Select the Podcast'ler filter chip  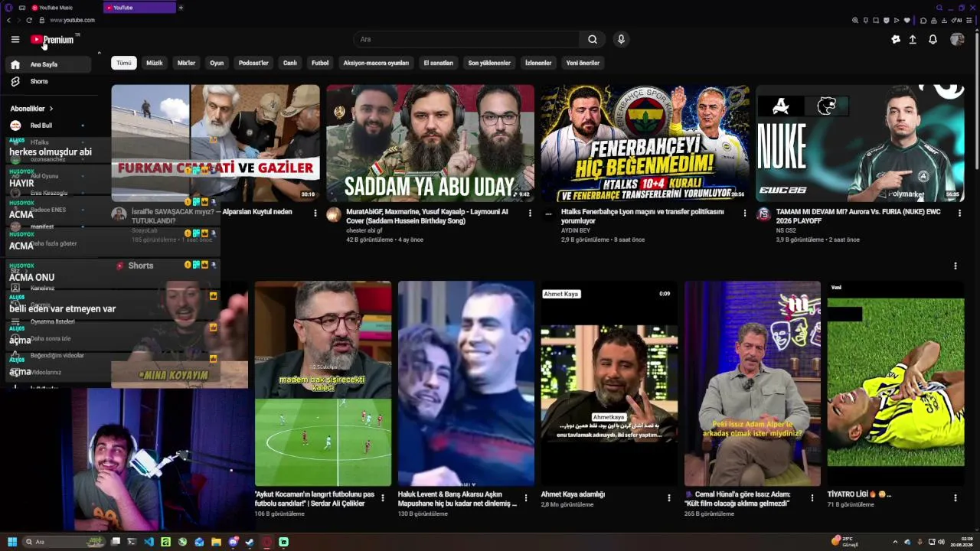click(x=253, y=63)
